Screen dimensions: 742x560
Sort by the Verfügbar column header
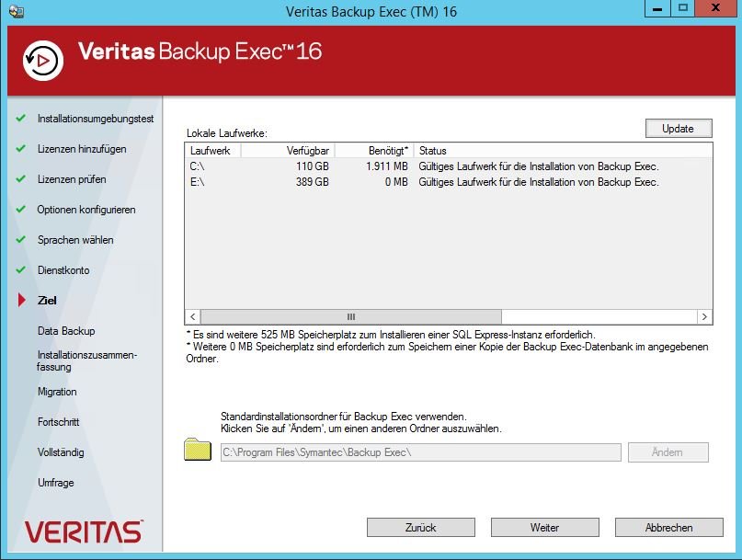point(288,151)
